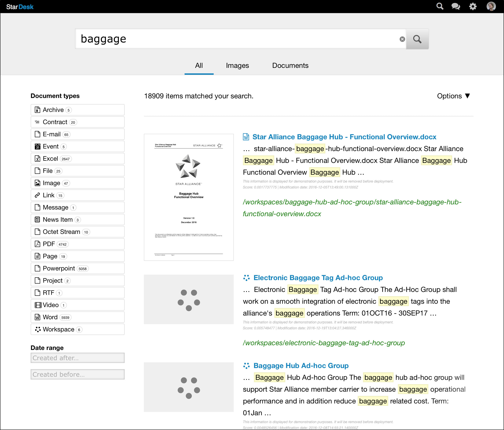Open the chat messages icon

(x=456, y=6)
